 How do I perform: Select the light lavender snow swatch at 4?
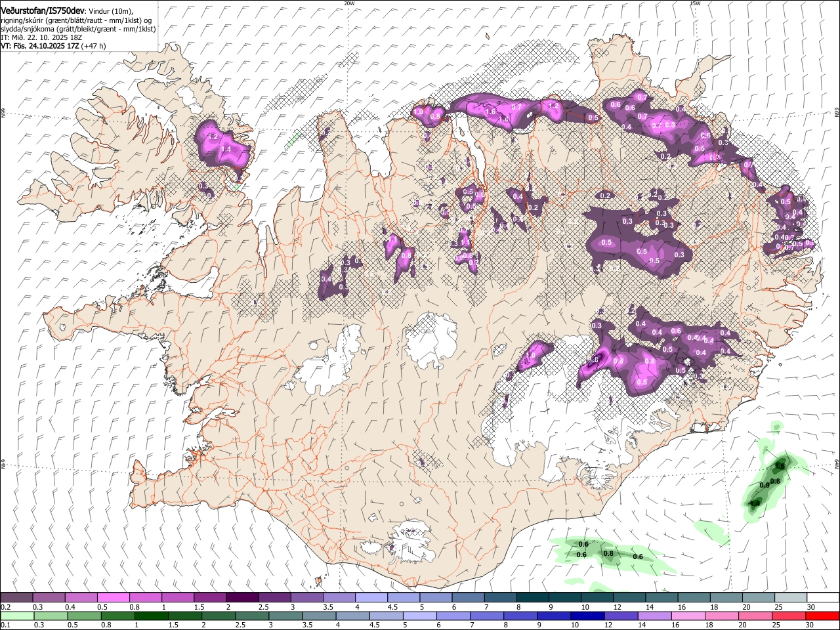[x=371, y=597]
